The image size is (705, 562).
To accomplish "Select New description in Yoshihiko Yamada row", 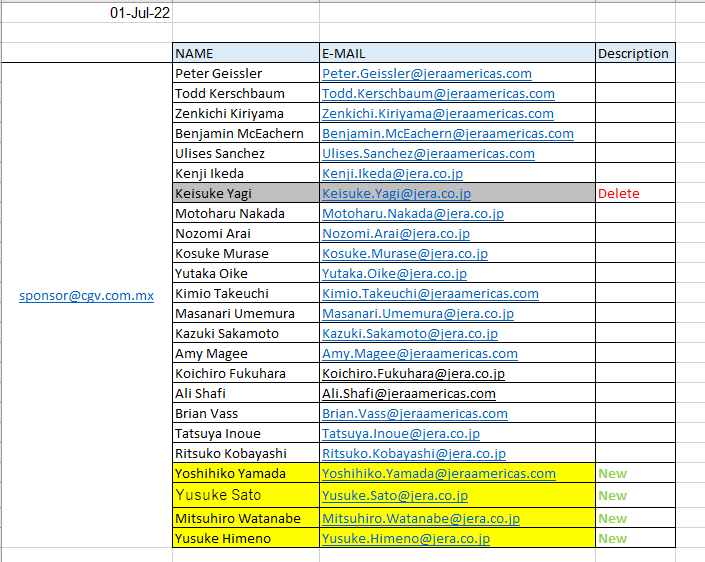I will [x=635, y=473].
